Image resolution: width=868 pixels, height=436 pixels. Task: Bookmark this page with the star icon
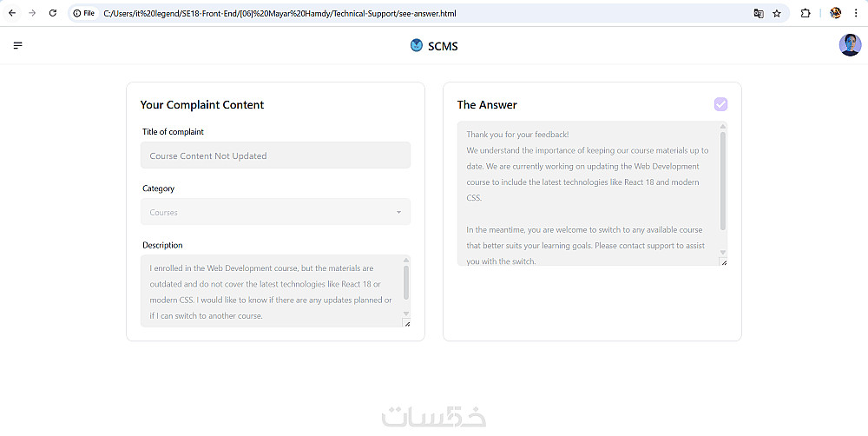777,13
